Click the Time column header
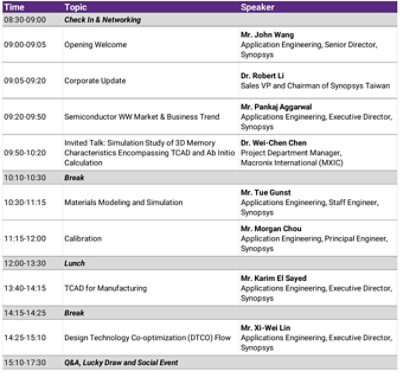 coord(14,7)
